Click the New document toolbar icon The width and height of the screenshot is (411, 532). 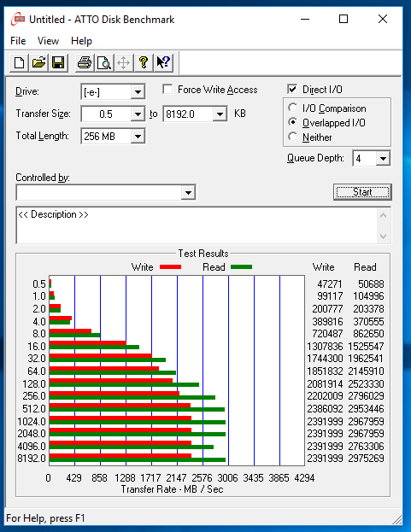(20, 63)
